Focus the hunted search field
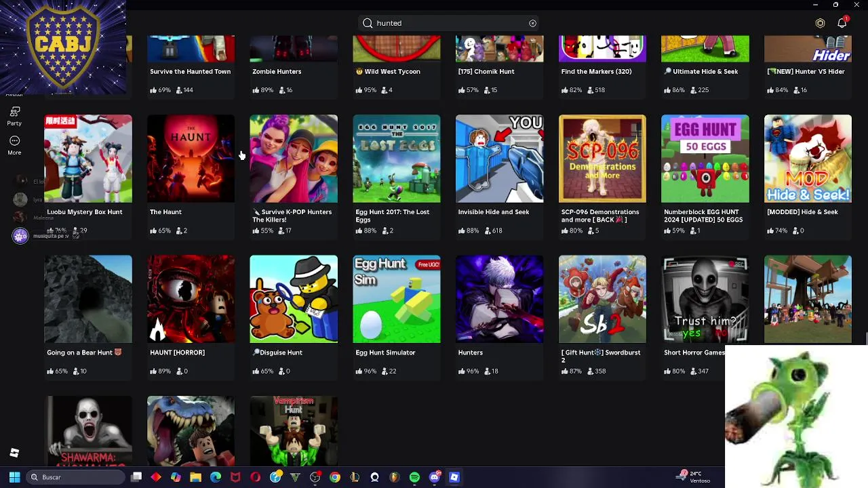The width and height of the screenshot is (868, 488). [449, 23]
